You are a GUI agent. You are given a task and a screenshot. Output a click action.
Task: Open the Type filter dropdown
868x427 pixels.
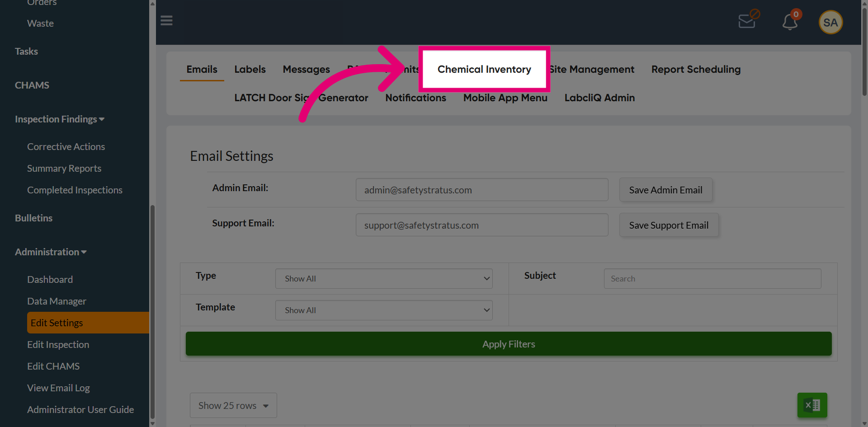coord(384,278)
